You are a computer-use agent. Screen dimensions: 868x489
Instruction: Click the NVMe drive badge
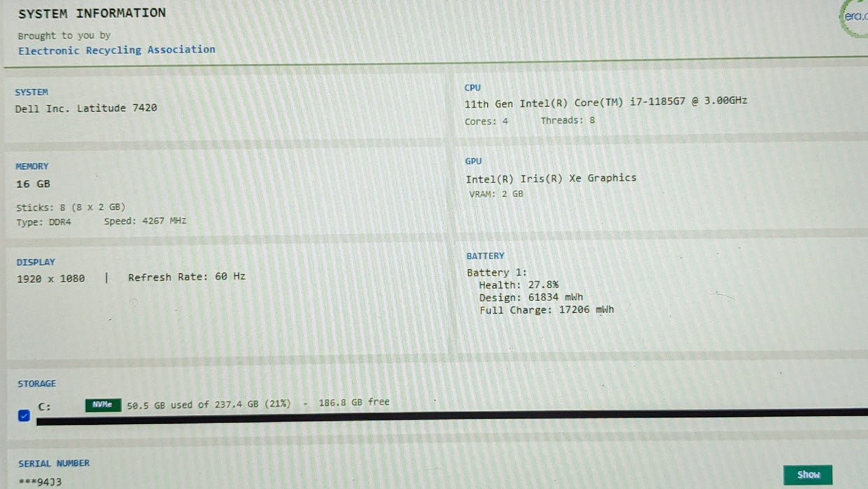pyautogui.click(x=103, y=405)
